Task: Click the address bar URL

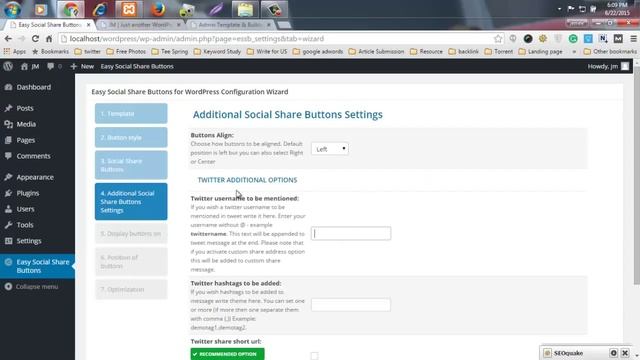Action: tap(197, 39)
